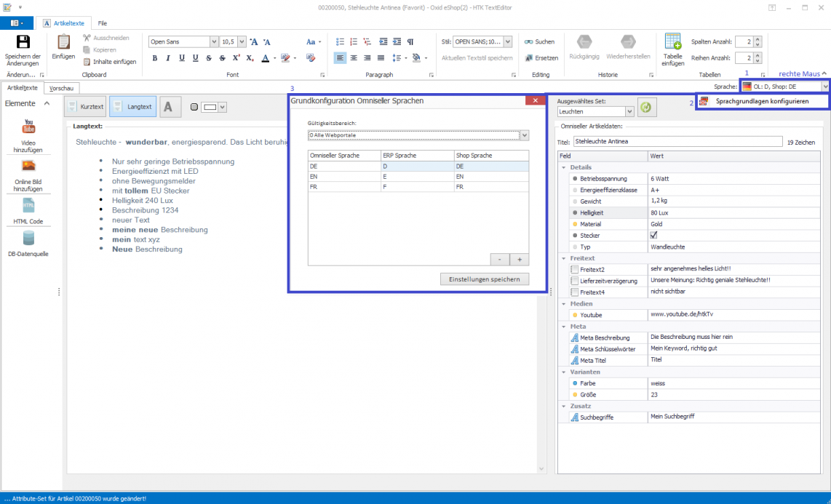The image size is (831, 504).
Task: Enable italic formatting
Action: click(167, 57)
